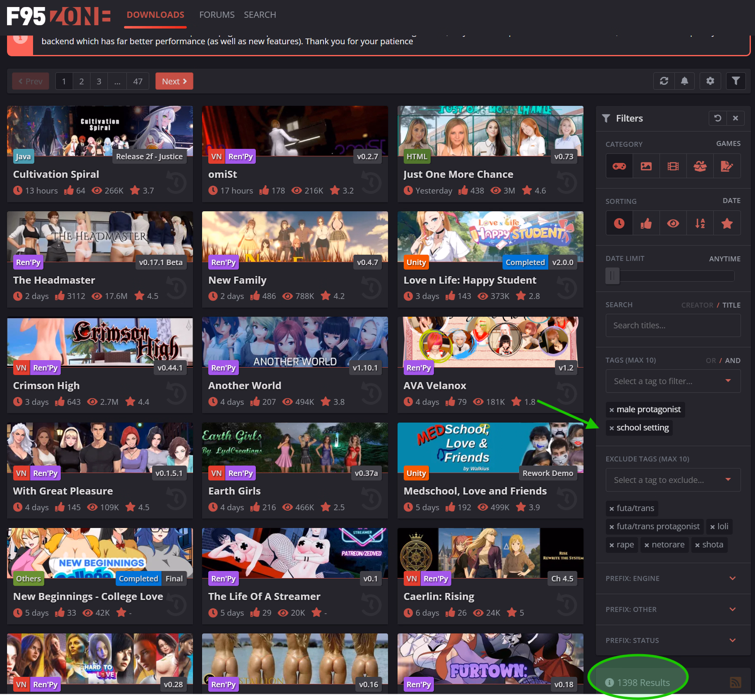
Task: Sort results by rating star icon
Action: pos(727,224)
